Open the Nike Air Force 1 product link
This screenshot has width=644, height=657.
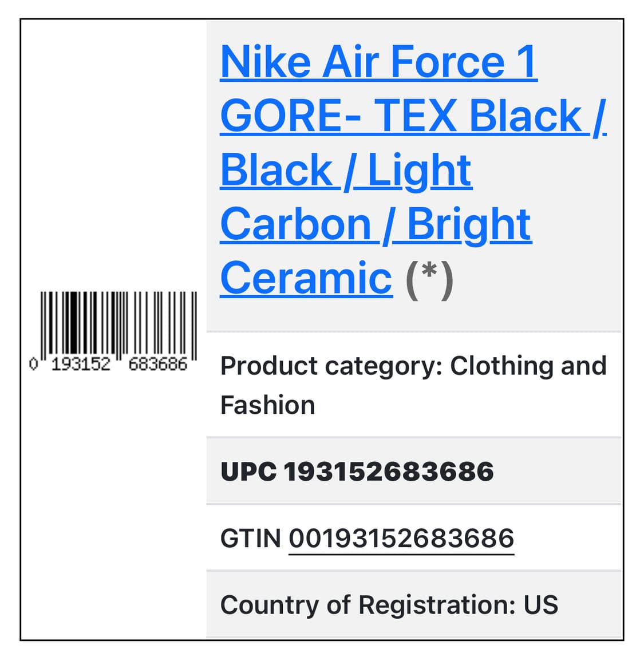point(378,62)
